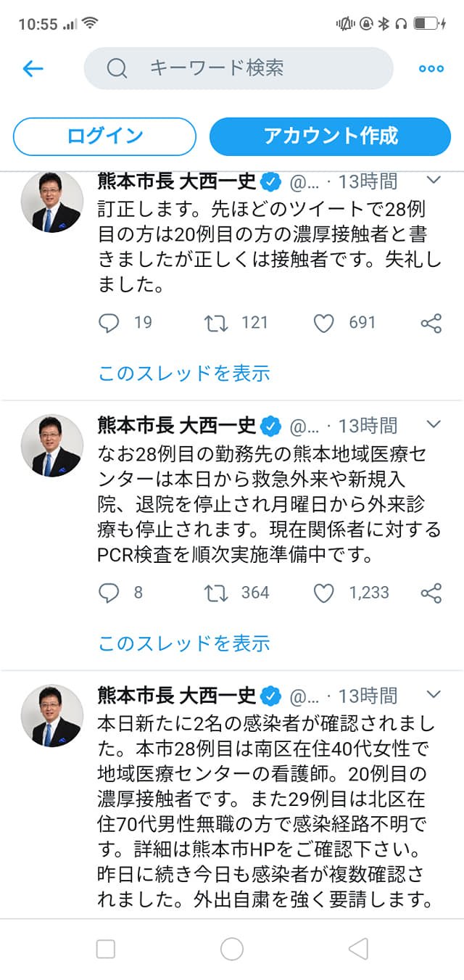The height and width of the screenshot is (980, 464).
Task: Open このスレッドを表示 under the first tweet
Action: [x=184, y=373]
